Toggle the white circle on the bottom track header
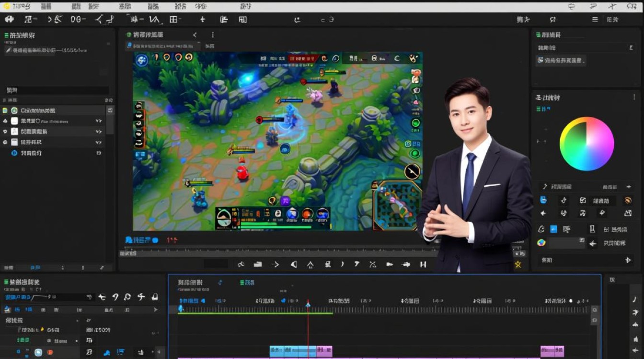 (x=38, y=352)
